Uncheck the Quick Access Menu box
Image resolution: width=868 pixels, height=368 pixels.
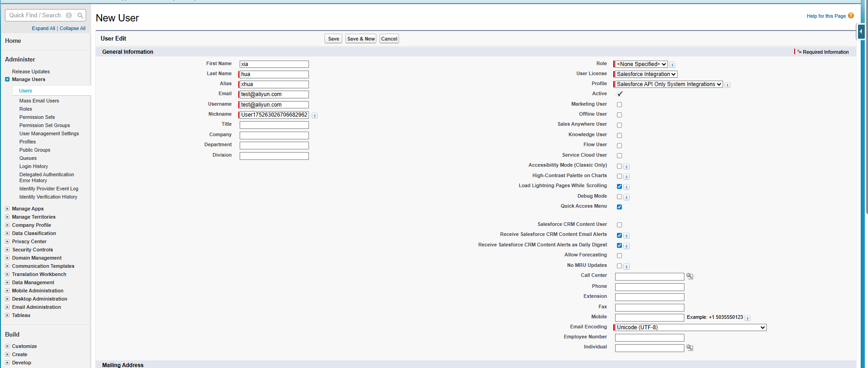[619, 207]
